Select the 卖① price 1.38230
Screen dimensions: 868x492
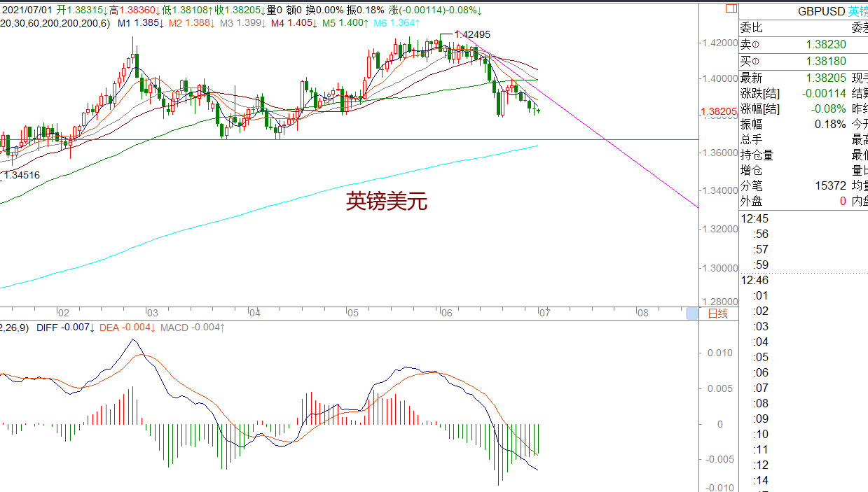[x=826, y=44]
